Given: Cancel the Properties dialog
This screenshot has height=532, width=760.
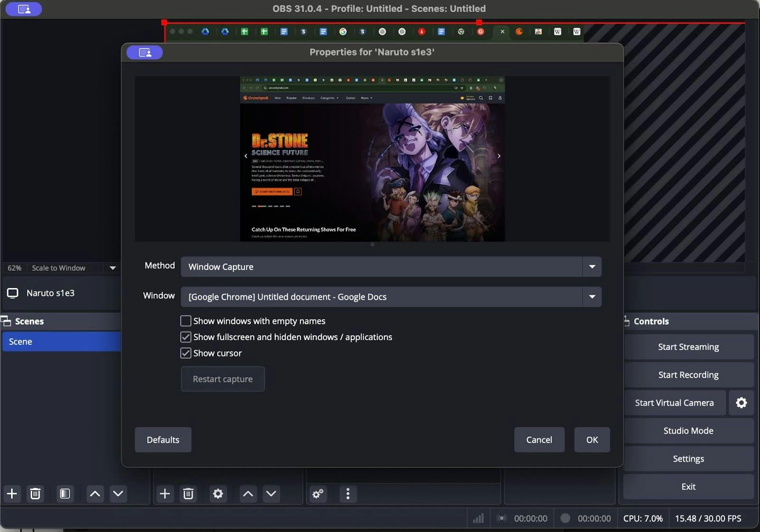Looking at the screenshot, I should click(539, 440).
